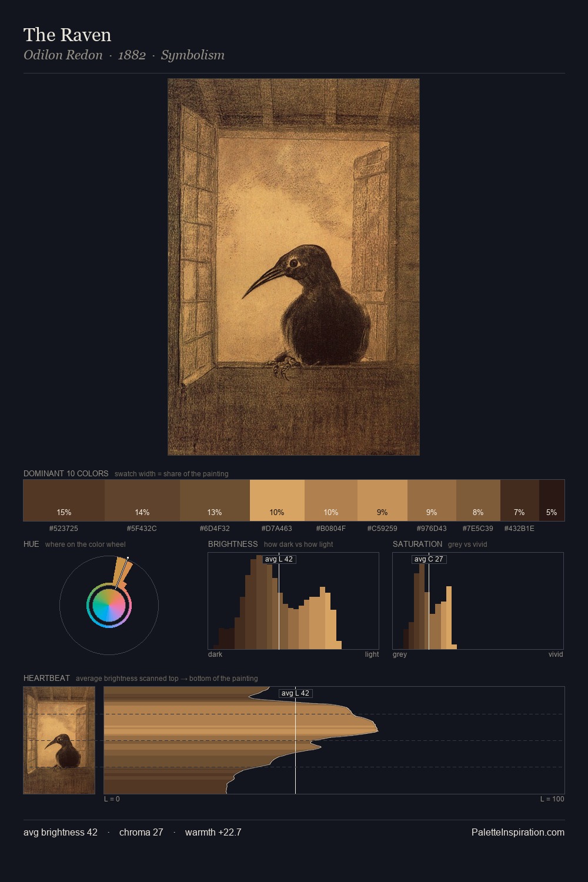Click hex code text '#432B1E'
Viewport: 588px width, 882px height.
tap(519, 528)
